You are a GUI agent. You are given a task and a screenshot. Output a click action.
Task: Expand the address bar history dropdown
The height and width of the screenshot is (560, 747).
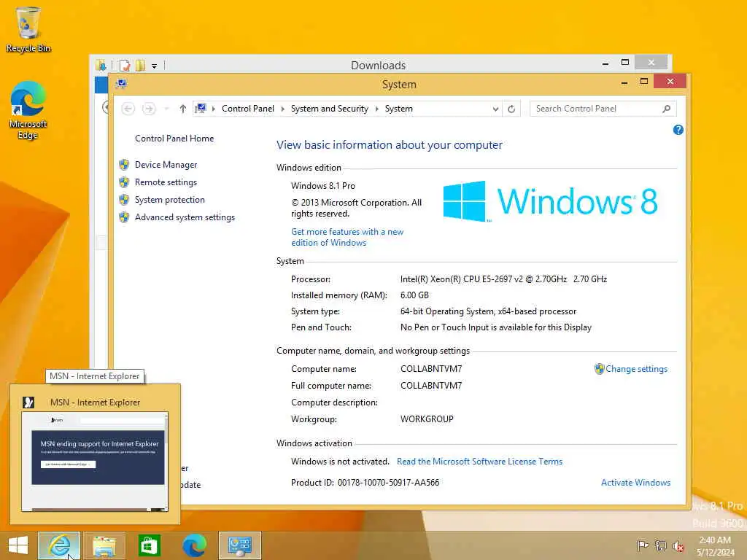coord(495,109)
